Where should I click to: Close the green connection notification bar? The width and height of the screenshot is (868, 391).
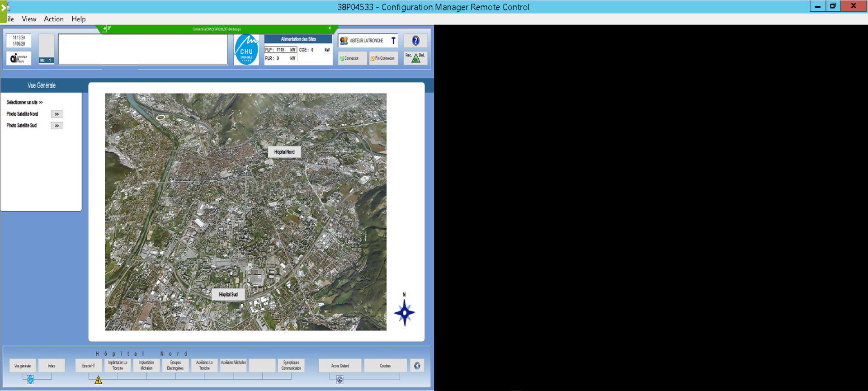[x=330, y=28]
